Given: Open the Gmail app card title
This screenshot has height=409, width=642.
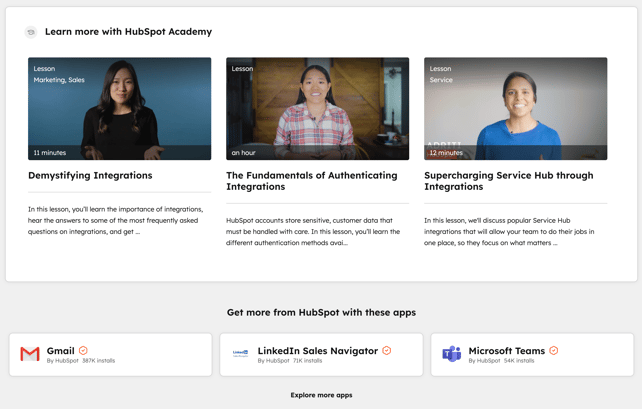Looking at the screenshot, I should (61, 351).
